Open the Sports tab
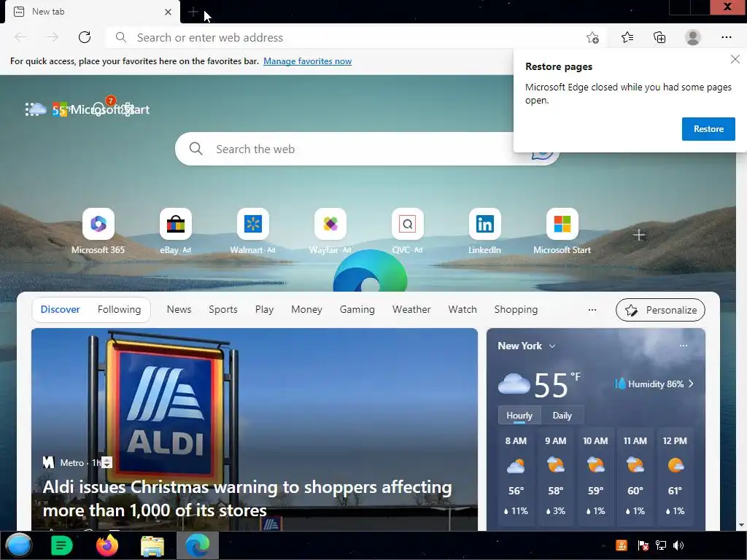This screenshot has width=747, height=560. pyautogui.click(x=223, y=309)
